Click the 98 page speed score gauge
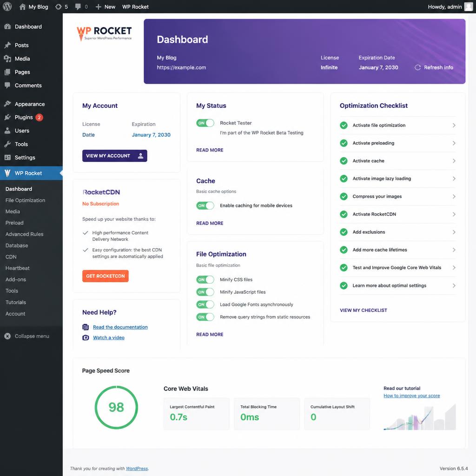This screenshot has width=476, height=476. pos(116,407)
